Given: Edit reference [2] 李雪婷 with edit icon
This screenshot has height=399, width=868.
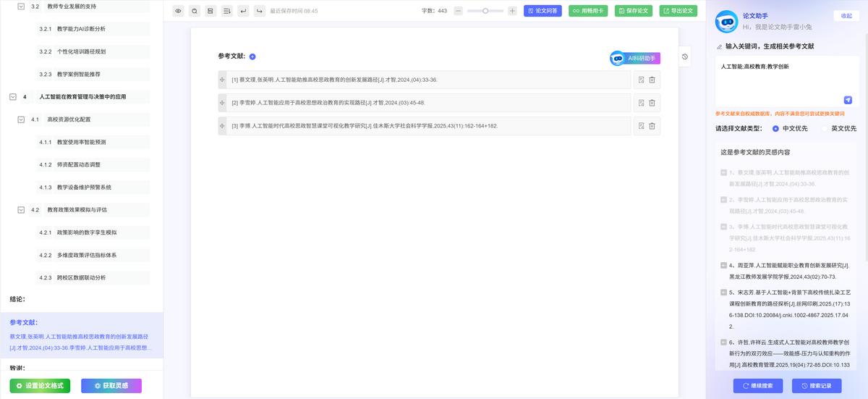Looking at the screenshot, I should tap(641, 103).
